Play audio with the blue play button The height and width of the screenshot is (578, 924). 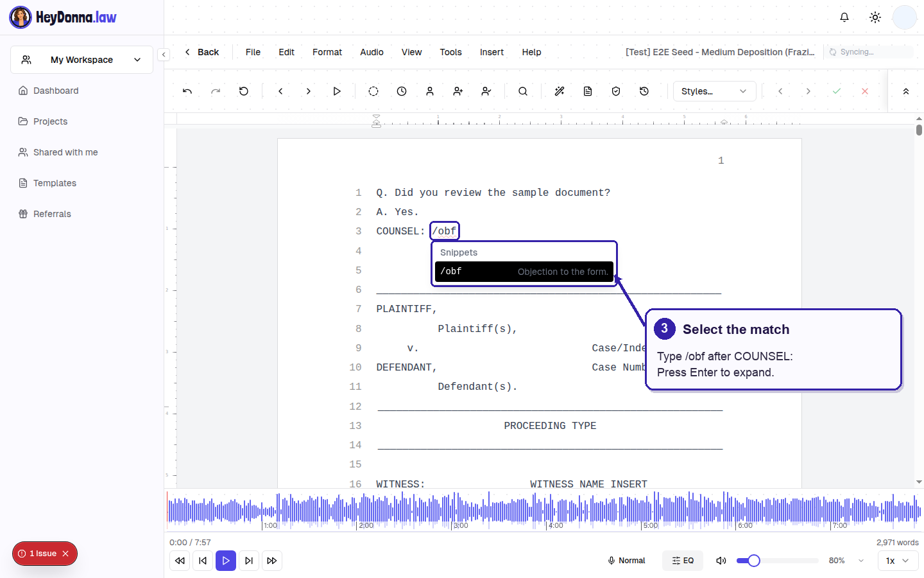[226, 561]
